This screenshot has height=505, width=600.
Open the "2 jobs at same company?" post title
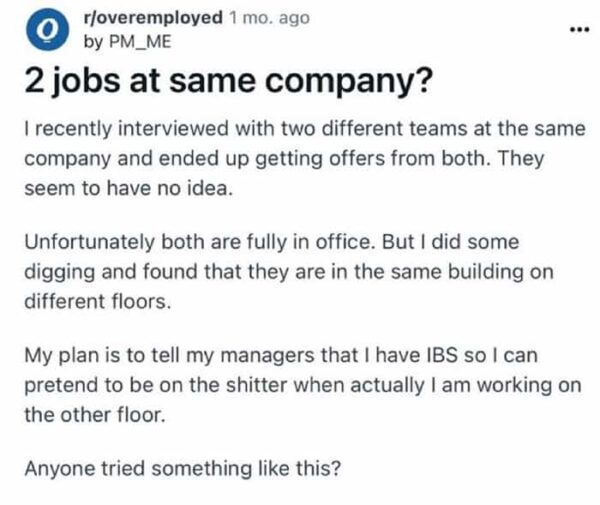point(228,86)
